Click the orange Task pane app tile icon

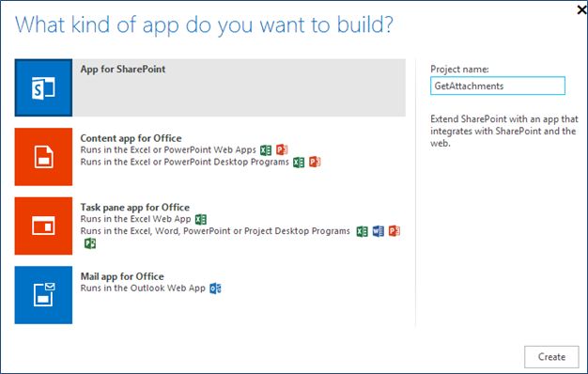[43, 226]
